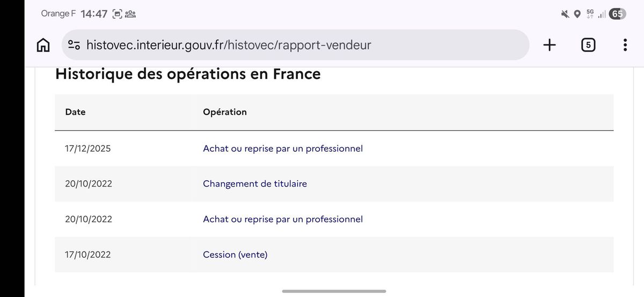Screen dimensions: 644x297
Task: Open a new tab with plus icon
Action: (550, 45)
